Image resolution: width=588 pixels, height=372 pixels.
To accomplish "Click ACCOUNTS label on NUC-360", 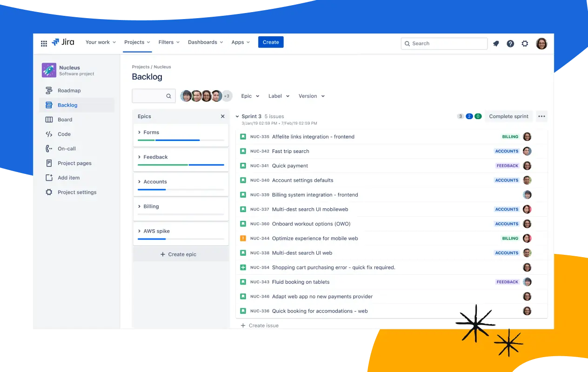I will [x=507, y=224].
